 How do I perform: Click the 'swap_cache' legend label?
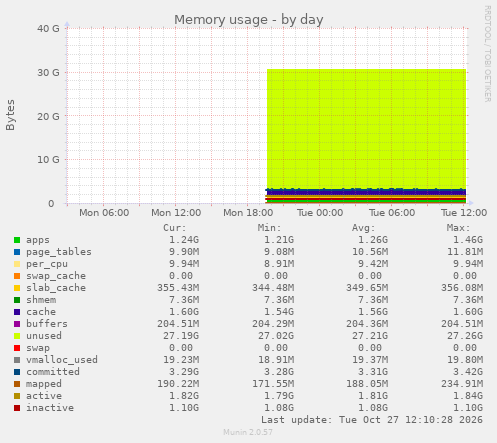click(56, 276)
